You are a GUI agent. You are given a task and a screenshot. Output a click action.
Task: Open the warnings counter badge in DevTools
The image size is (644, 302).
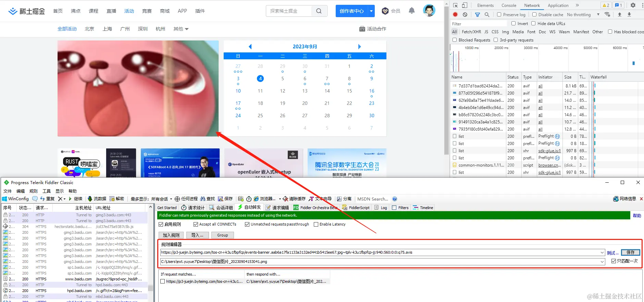pyautogui.click(x=606, y=5)
